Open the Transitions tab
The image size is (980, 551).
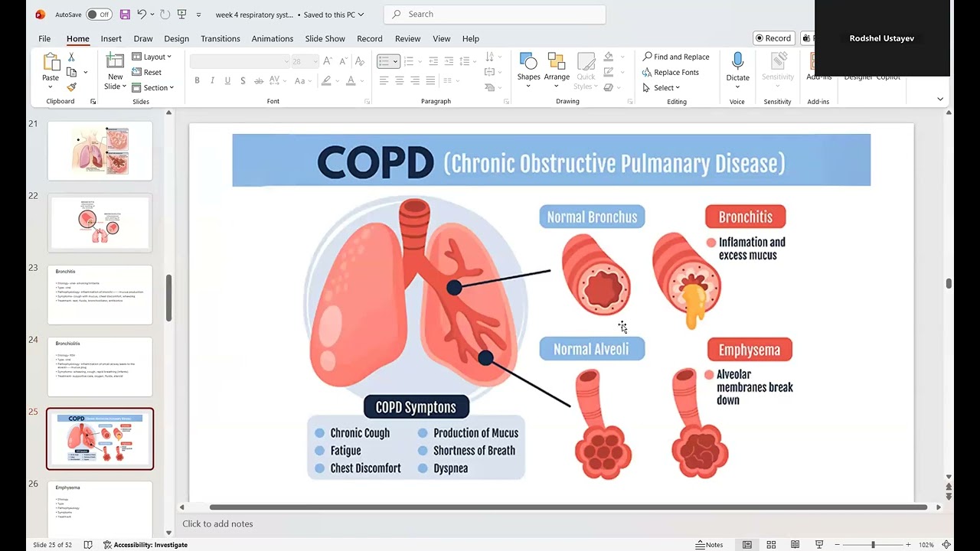[220, 38]
